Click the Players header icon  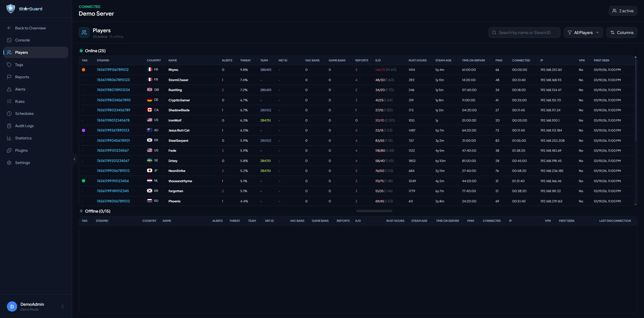pos(84,32)
